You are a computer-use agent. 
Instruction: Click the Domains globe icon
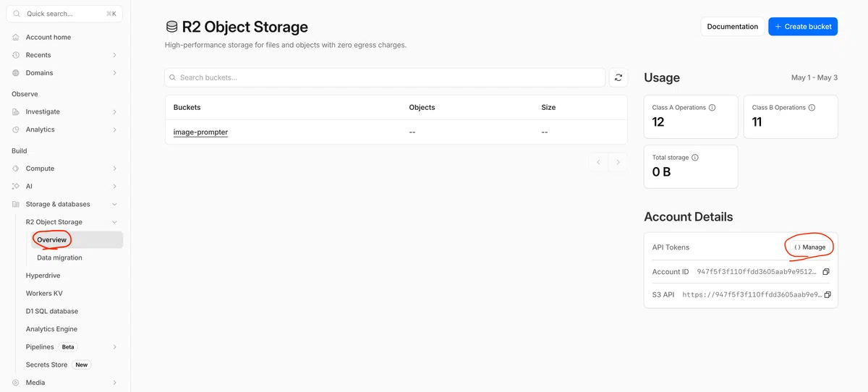pyautogui.click(x=16, y=73)
